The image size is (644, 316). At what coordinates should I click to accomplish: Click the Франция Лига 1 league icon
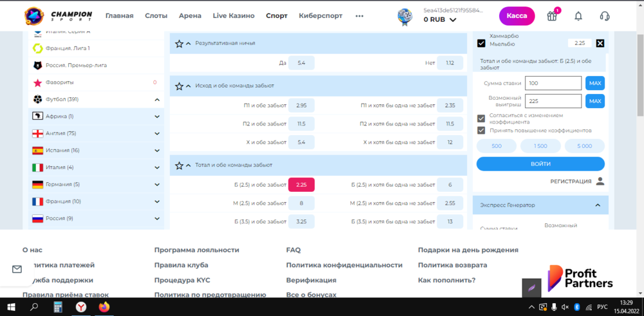pos(38,48)
